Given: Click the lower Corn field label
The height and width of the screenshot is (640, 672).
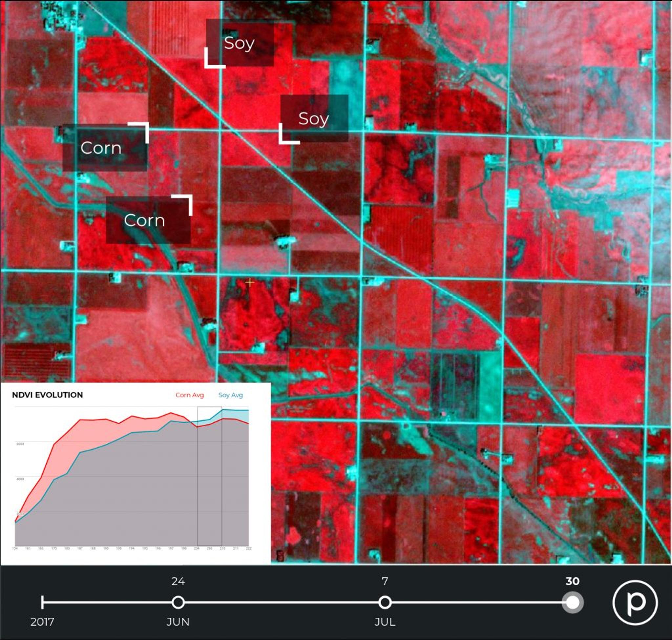Looking at the screenshot, I should [145, 220].
